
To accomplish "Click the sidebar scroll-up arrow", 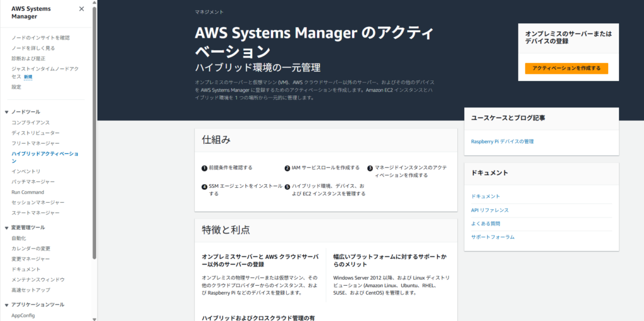I will 94,3.
